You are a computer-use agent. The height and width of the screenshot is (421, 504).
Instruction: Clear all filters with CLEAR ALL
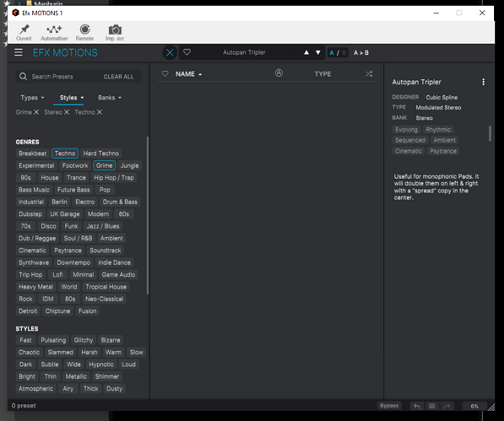pos(118,77)
